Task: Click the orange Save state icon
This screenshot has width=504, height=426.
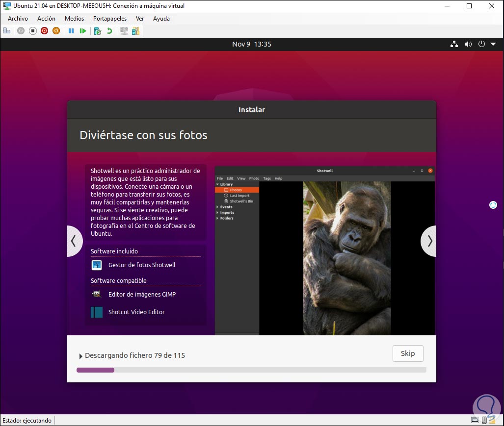Action: [56, 31]
